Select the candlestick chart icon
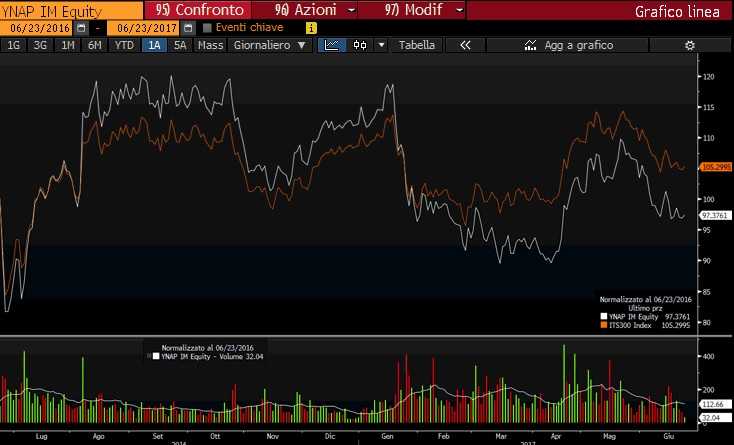Viewport: 734px width, 445px height. click(x=360, y=45)
